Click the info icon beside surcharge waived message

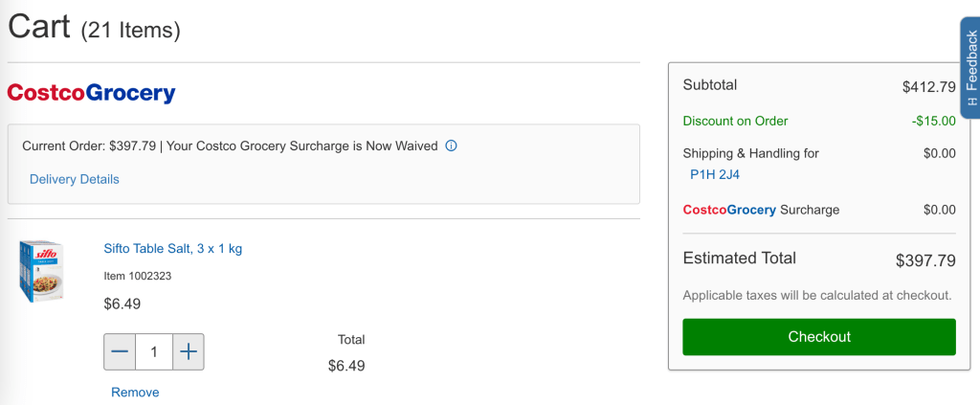(x=451, y=146)
